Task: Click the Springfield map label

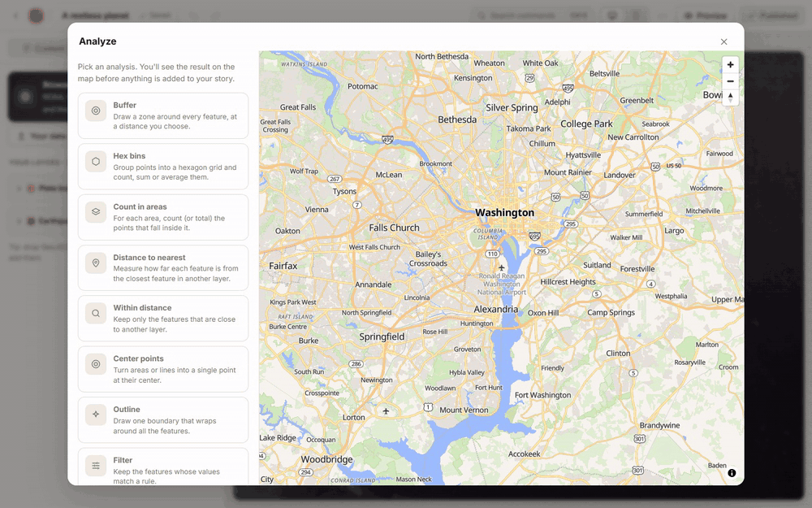Action: point(382,337)
